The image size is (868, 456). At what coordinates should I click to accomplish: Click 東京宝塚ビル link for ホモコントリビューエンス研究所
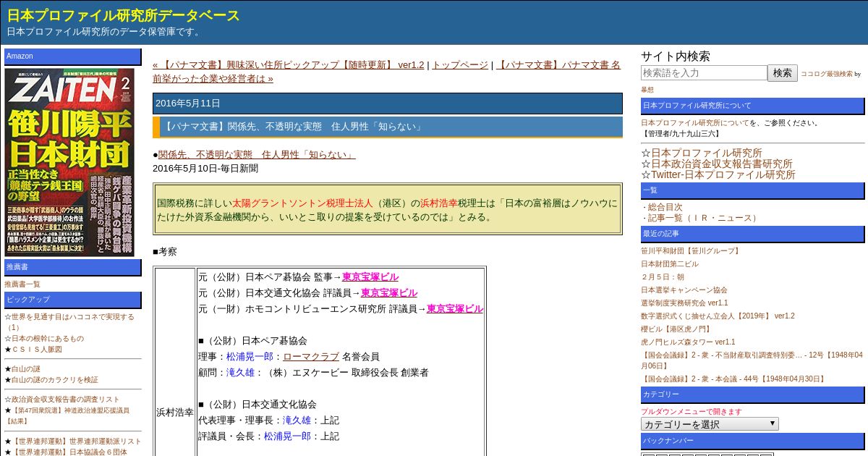point(455,308)
